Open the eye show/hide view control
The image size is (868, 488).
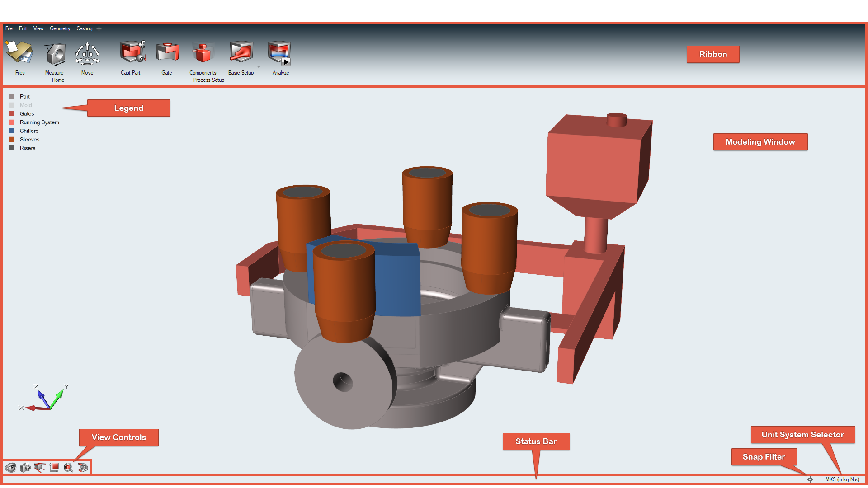[x=10, y=468]
